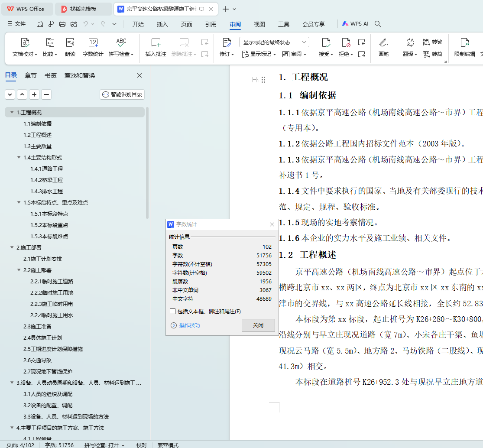Switch to the 书签 panel tab
483x448 pixels.
[51, 75]
